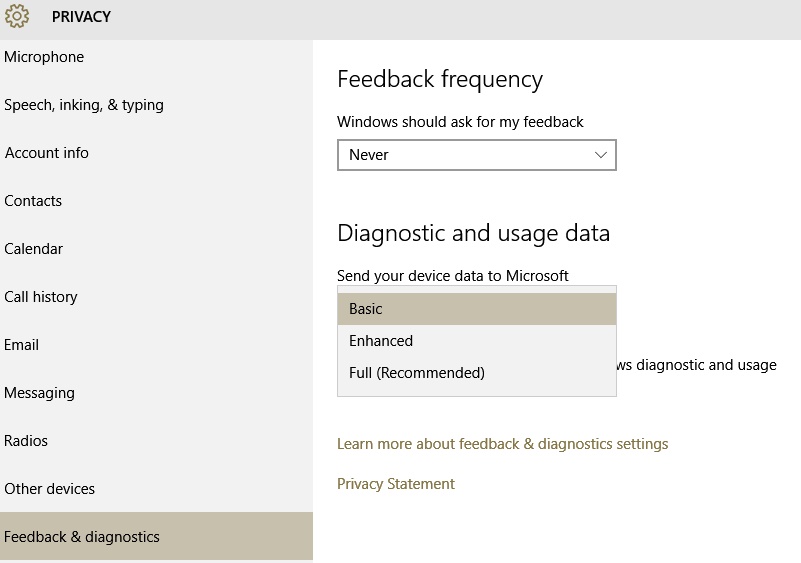This screenshot has width=801, height=563.
Task: Choose Enhanced diagnostic data option
Action: pos(477,341)
